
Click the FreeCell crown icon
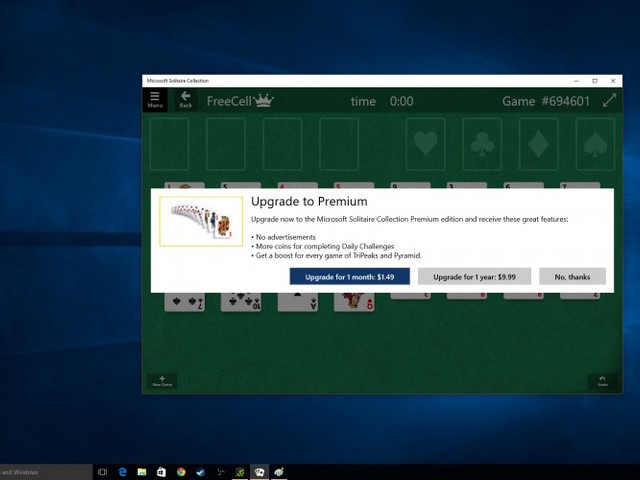pyautogui.click(x=263, y=100)
